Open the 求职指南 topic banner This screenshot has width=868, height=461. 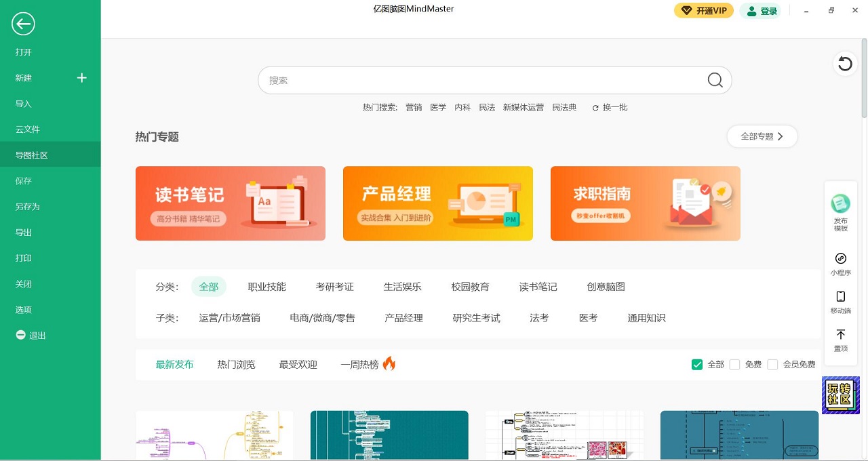(x=646, y=203)
